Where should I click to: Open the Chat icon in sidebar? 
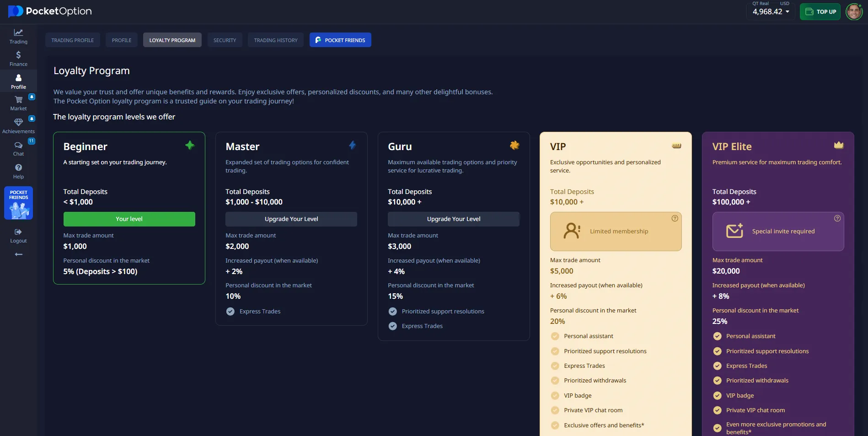coord(18,145)
